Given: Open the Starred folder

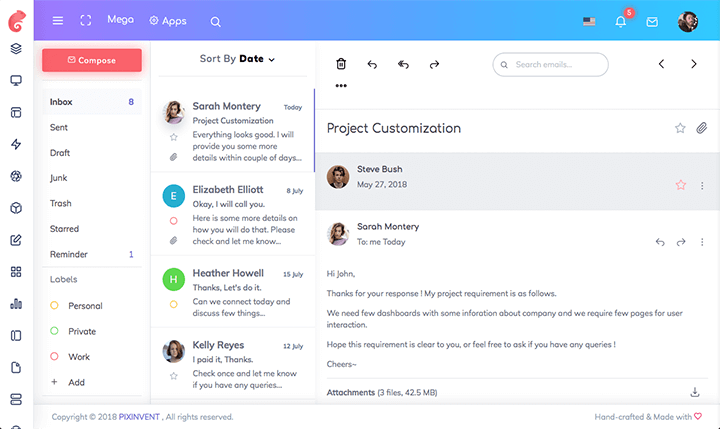Looking at the screenshot, I should pos(64,229).
